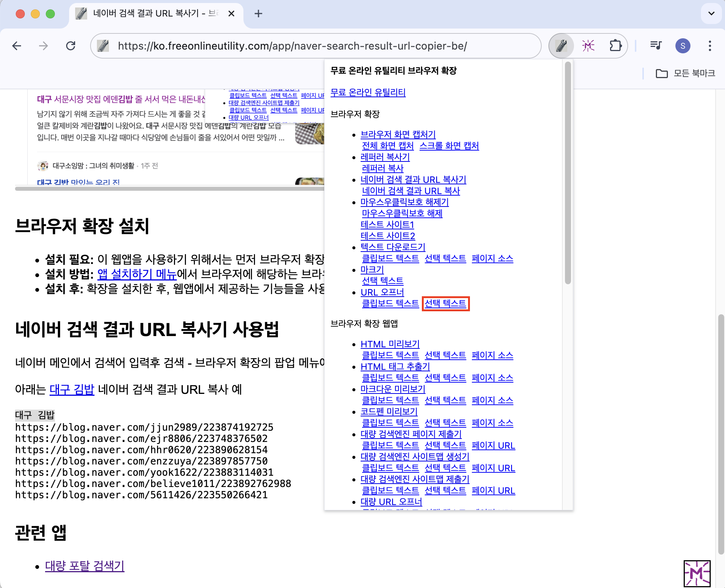The height and width of the screenshot is (588, 725).
Task: Open URL 오프너 link
Action: tap(382, 292)
